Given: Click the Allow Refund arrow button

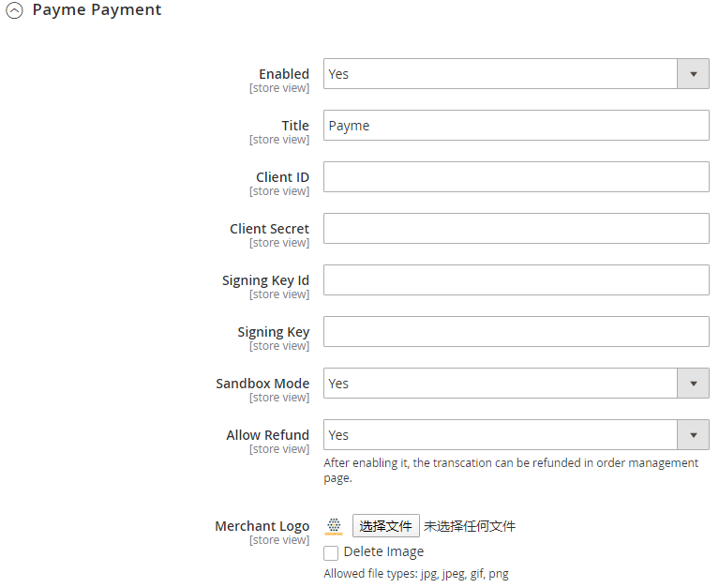Looking at the screenshot, I should coord(693,435).
